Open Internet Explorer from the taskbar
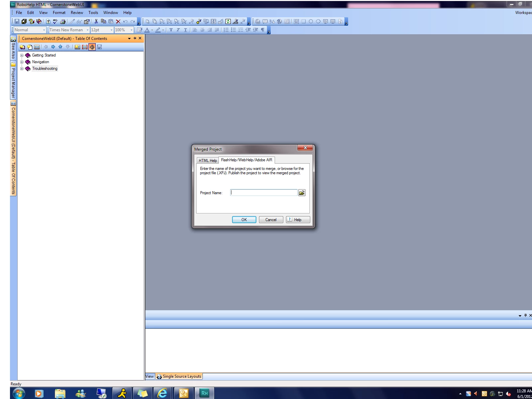532x399 pixels. pyautogui.click(x=162, y=393)
